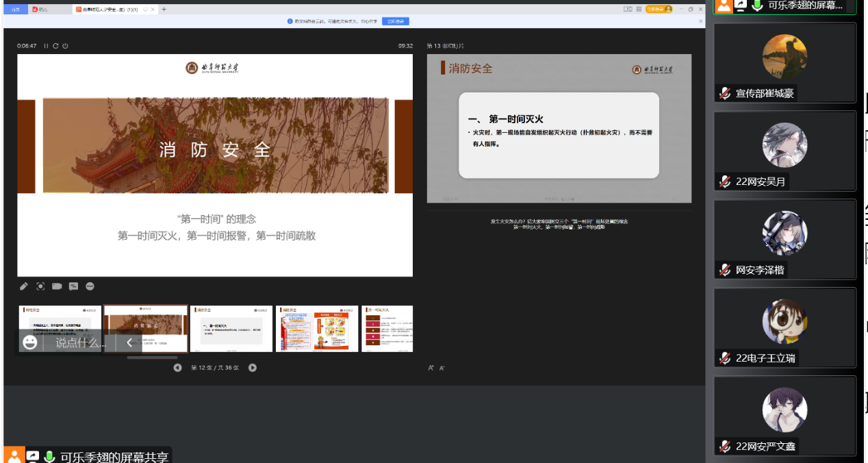The height and width of the screenshot is (463, 868).
Task: Click the blue 立即登录 button in notification bar
Action: pyautogui.click(x=396, y=21)
